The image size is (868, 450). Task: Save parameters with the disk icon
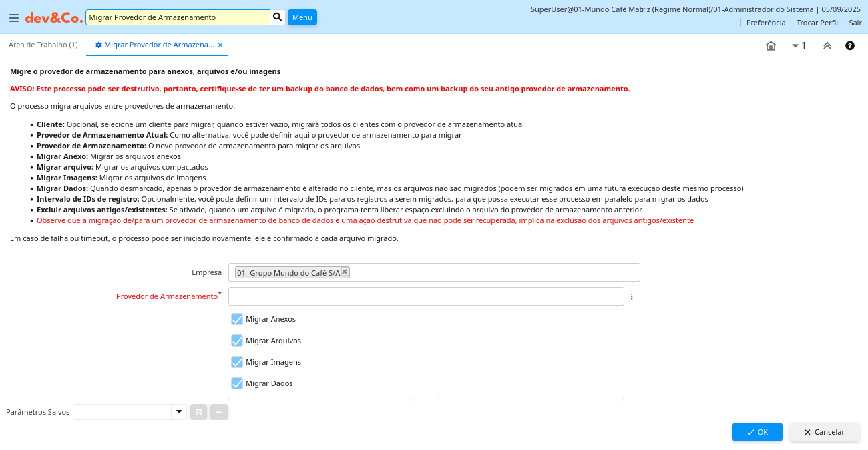[198, 412]
